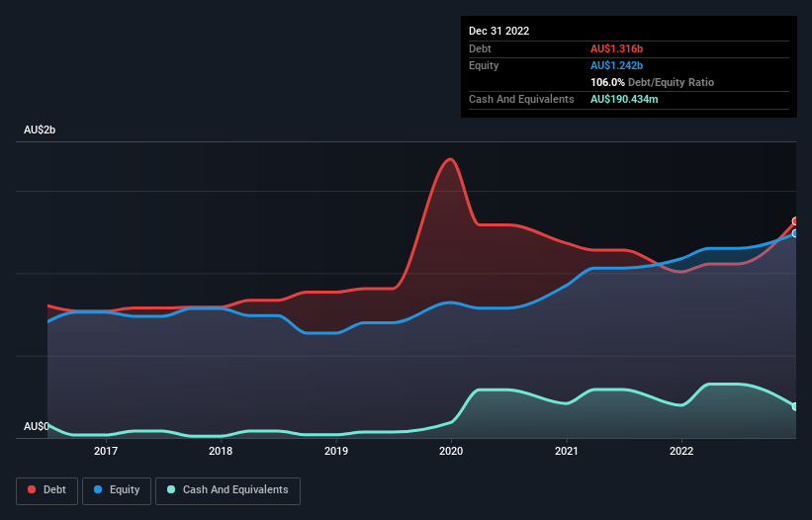Viewport: 812px width, 520px height.
Task: Click the 2018 x-axis label
Action: coord(221,451)
